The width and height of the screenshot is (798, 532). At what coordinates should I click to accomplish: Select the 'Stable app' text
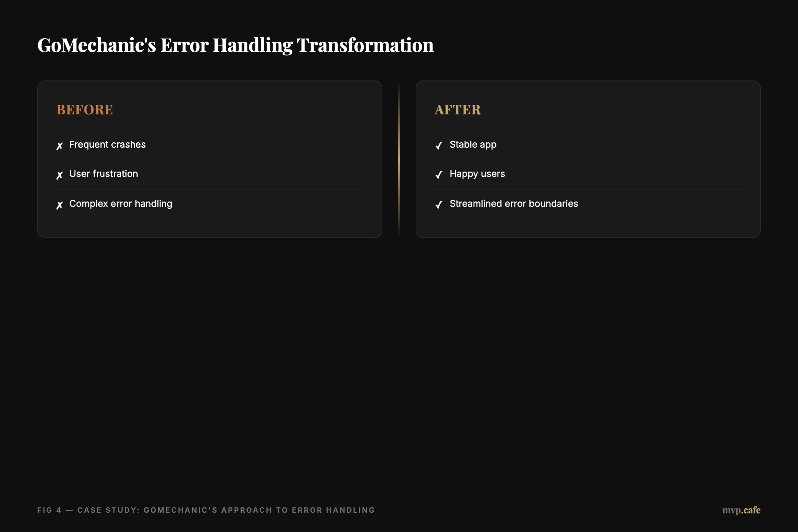click(x=473, y=145)
